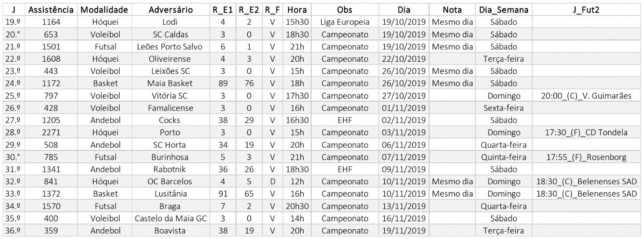Select the Leões Porto Salvo cell
The width and height of the screenshot is (644, 239).
coord(170,46)
